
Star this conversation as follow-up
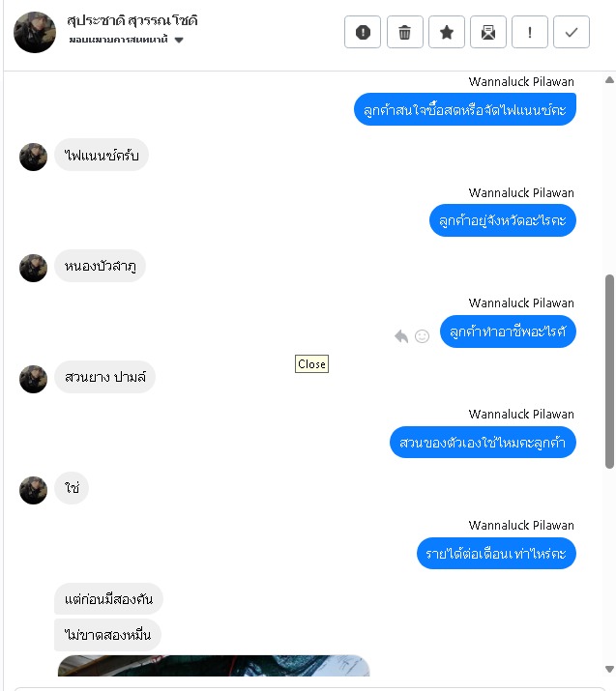click(x=446, y=32)
